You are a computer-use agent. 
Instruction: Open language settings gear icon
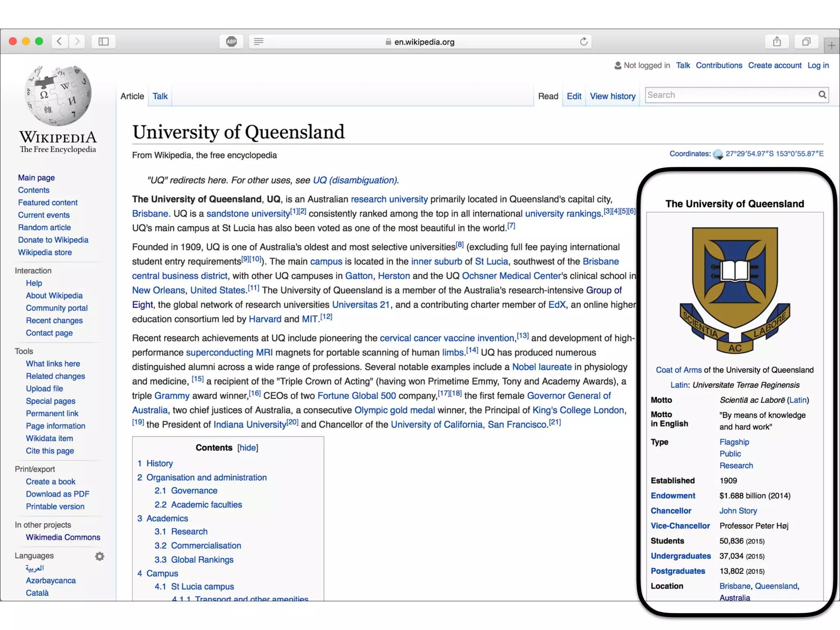[x=100, y=556]
